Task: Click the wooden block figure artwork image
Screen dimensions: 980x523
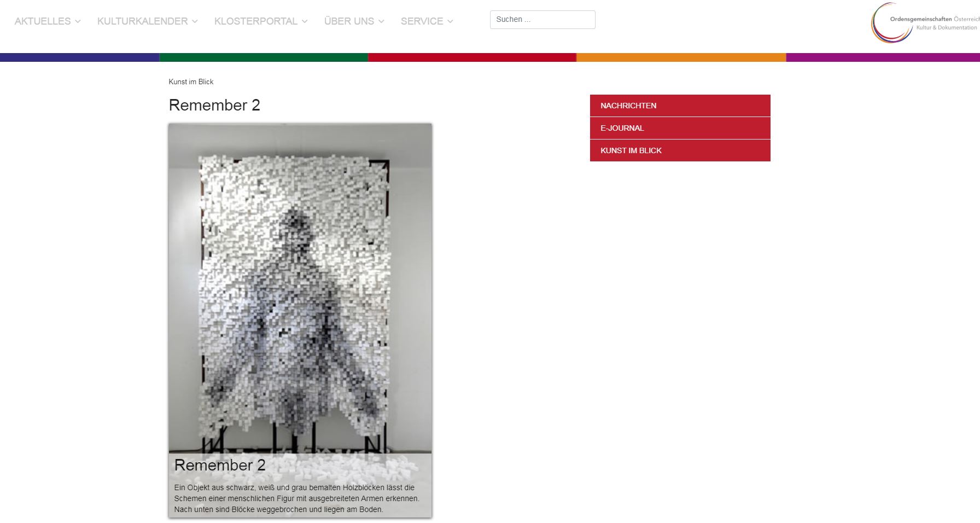Action: (x=300, y=284)
